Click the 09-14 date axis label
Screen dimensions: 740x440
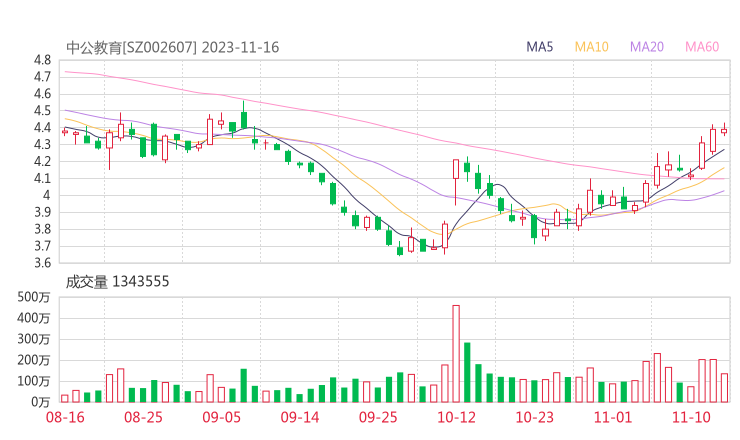pyautogui.click(x=300, y=417)
